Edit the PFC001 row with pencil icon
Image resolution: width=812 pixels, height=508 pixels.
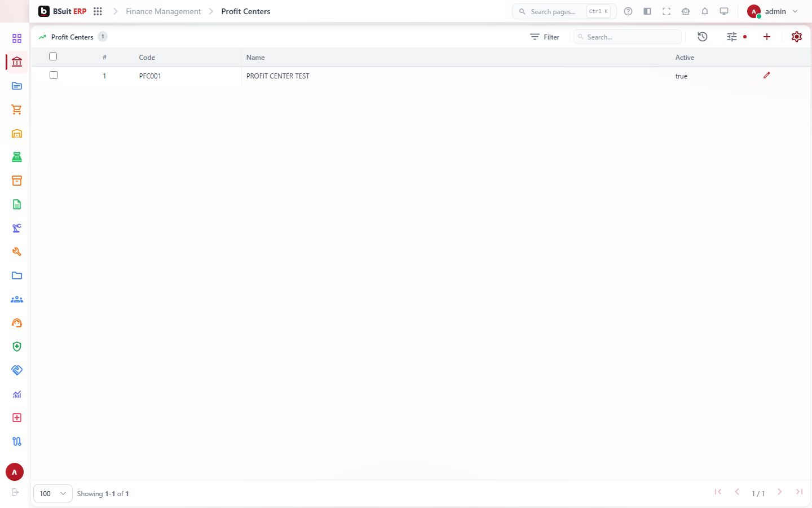click(x=767, y=75)
